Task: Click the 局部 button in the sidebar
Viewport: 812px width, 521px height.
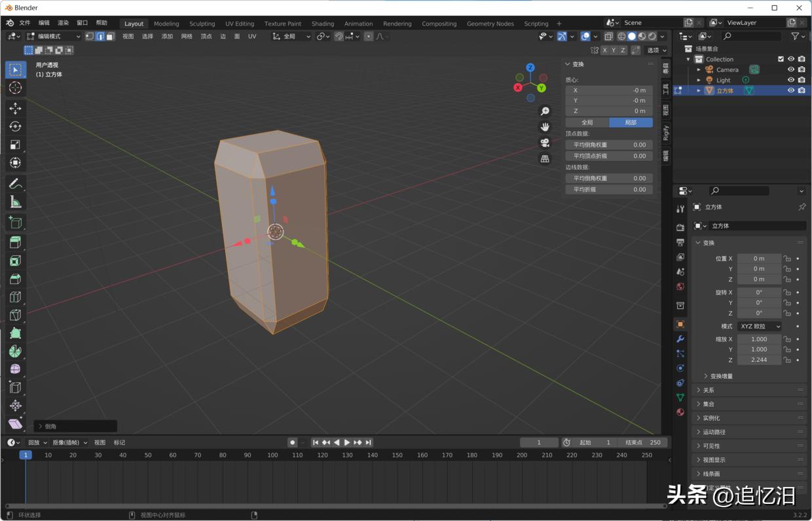Action: point(630,122)
